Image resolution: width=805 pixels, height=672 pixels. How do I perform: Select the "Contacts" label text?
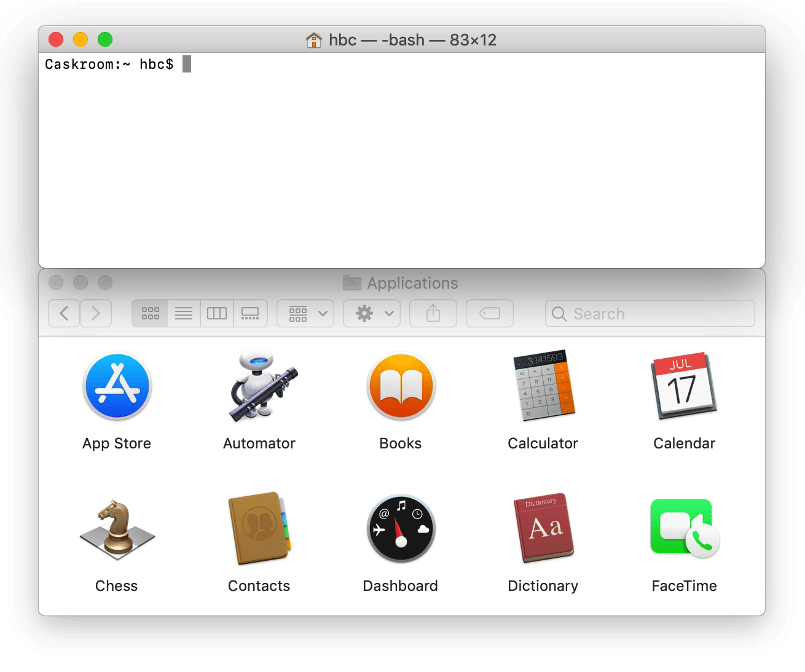(x=259, y=586)
